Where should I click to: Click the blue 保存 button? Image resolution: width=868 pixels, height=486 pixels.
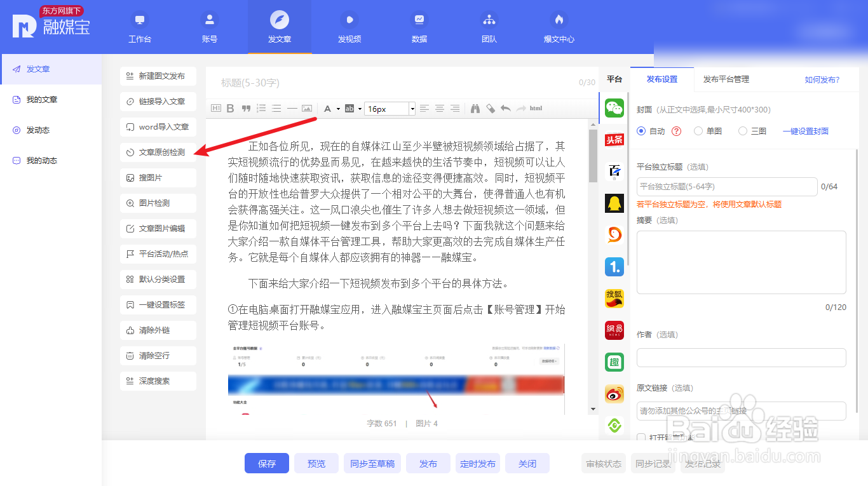pyautogui.click(x=267, y=464)
